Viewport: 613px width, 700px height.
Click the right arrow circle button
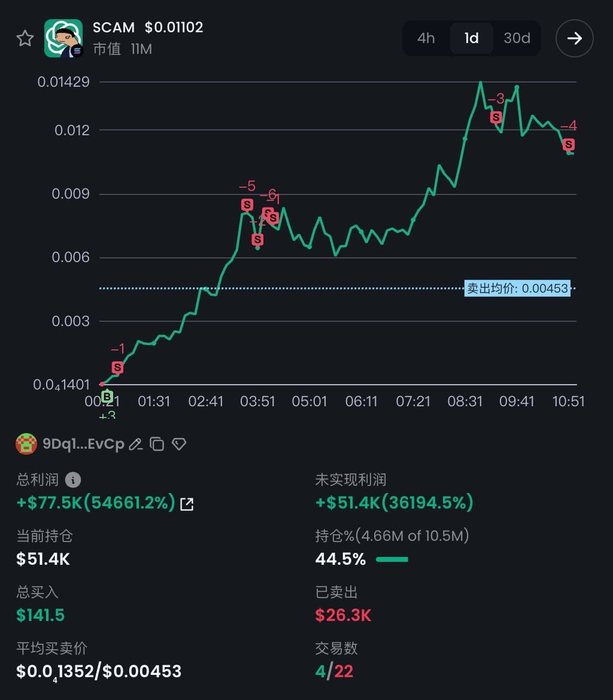pyautogui.click(x=574, y=38)
